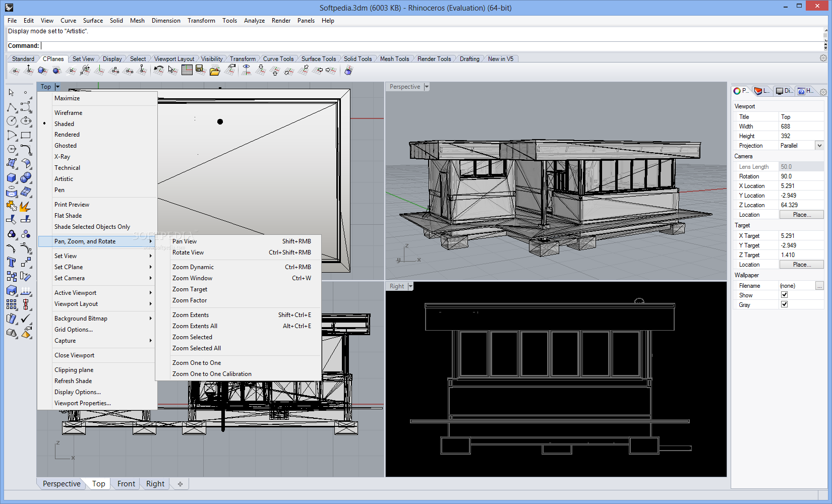Screen dimensions: 832x504
Task: Click Place button for Target location
Action: pyautogui.click(x=801, y=265)
